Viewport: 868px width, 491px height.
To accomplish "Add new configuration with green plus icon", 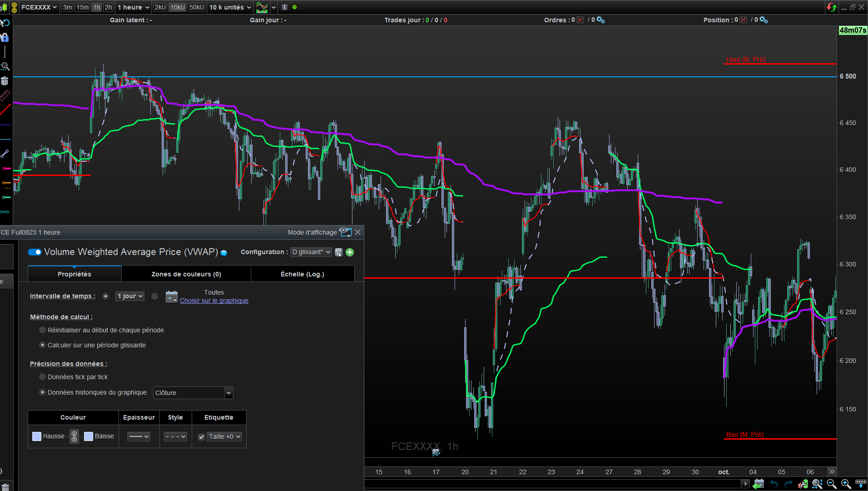I will click(x=350, y=252).
